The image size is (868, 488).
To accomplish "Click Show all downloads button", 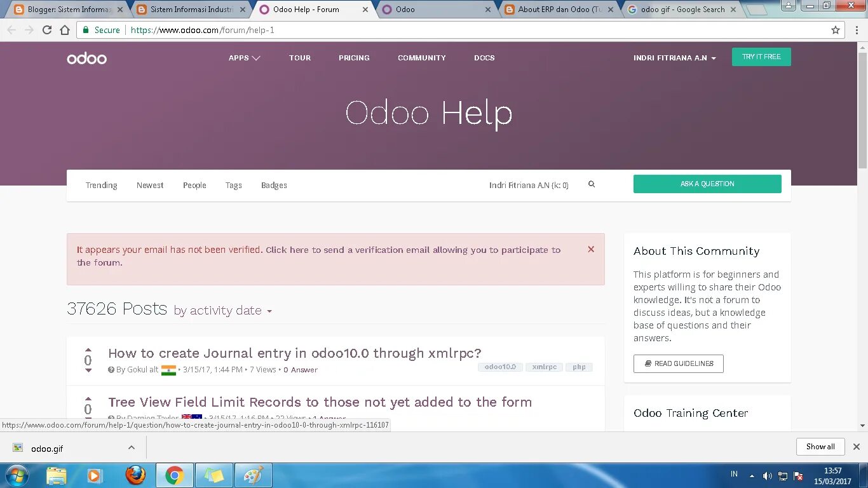I will click(820, 447).
